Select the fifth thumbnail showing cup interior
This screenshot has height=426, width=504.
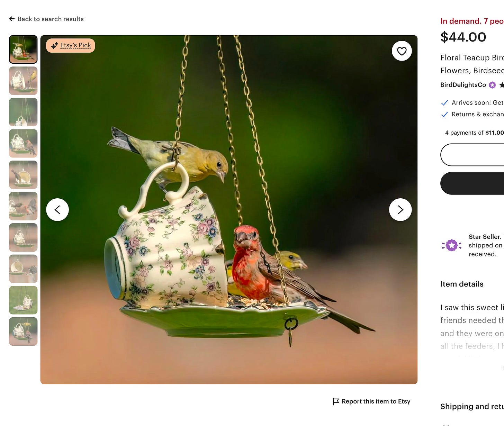(x=23, y=175)
